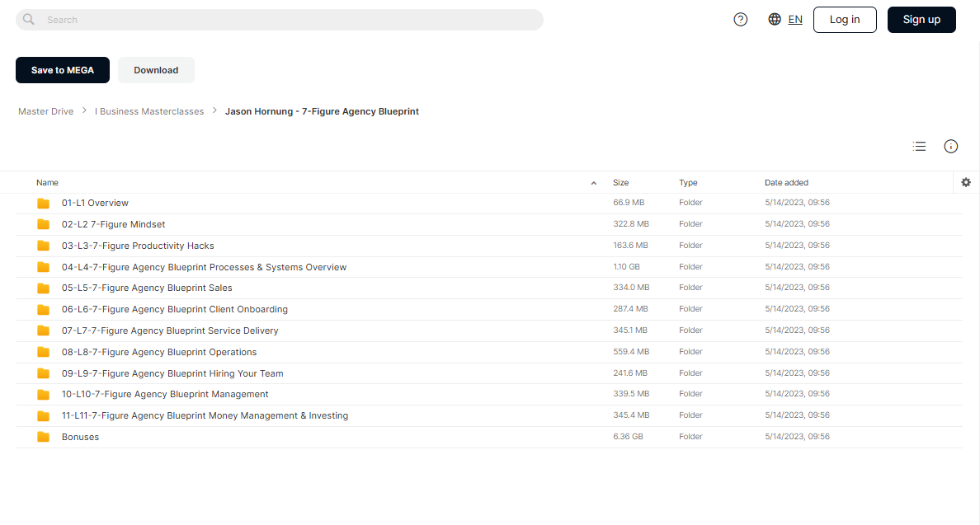Go to Master Drive breadcrumb
This screenshot has width=980, height=525.
pyautogui.click(x=45, y=111)
